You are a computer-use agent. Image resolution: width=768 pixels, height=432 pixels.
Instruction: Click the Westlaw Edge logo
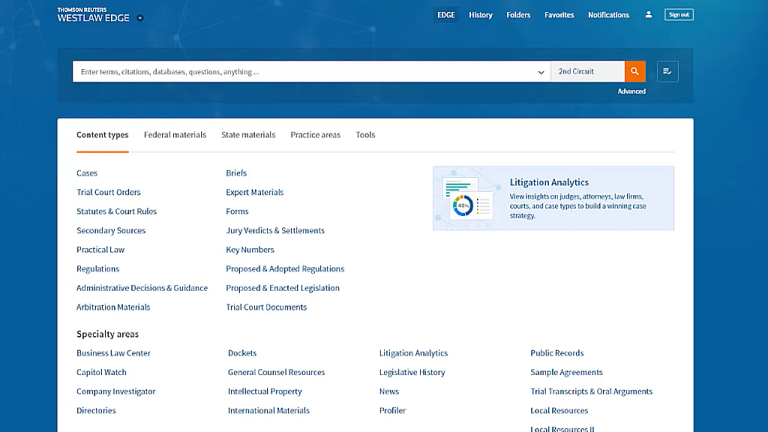click(94, 15)
